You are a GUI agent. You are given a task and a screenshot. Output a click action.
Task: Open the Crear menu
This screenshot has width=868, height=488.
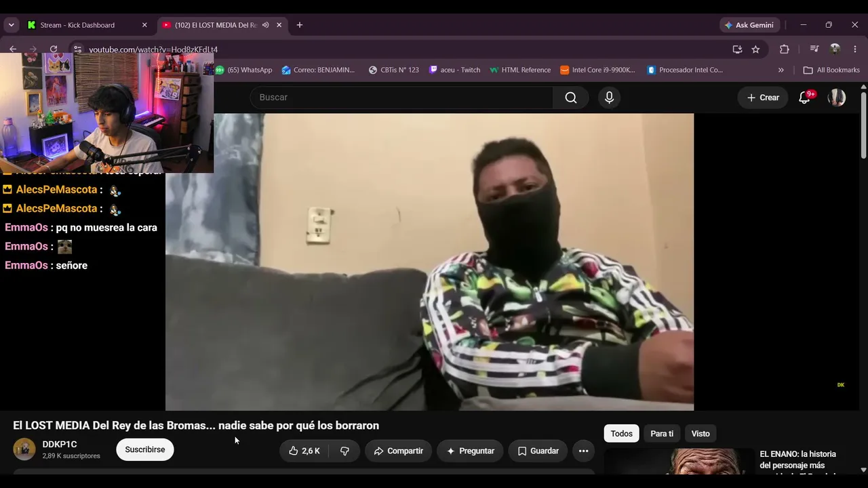pyautogui.click(x=763, y=98)
